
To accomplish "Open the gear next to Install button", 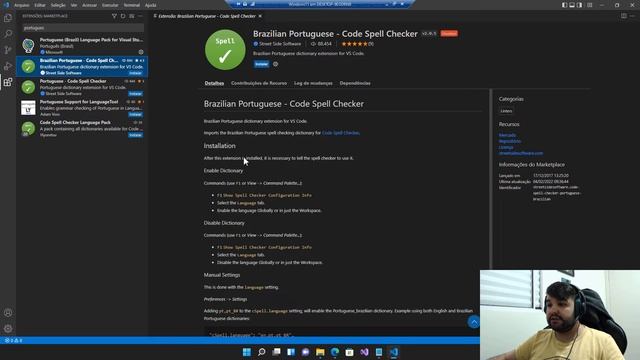I will click(276, 64).
